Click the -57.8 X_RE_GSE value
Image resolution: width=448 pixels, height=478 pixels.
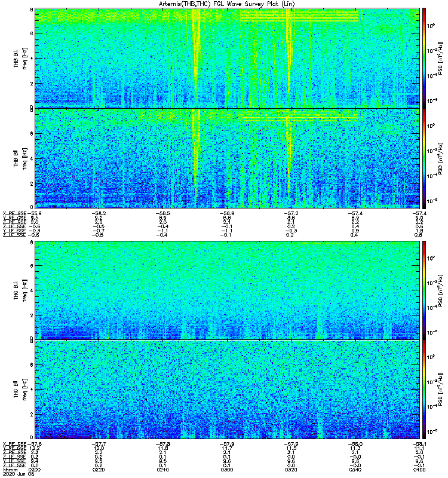tap(162, 444)
